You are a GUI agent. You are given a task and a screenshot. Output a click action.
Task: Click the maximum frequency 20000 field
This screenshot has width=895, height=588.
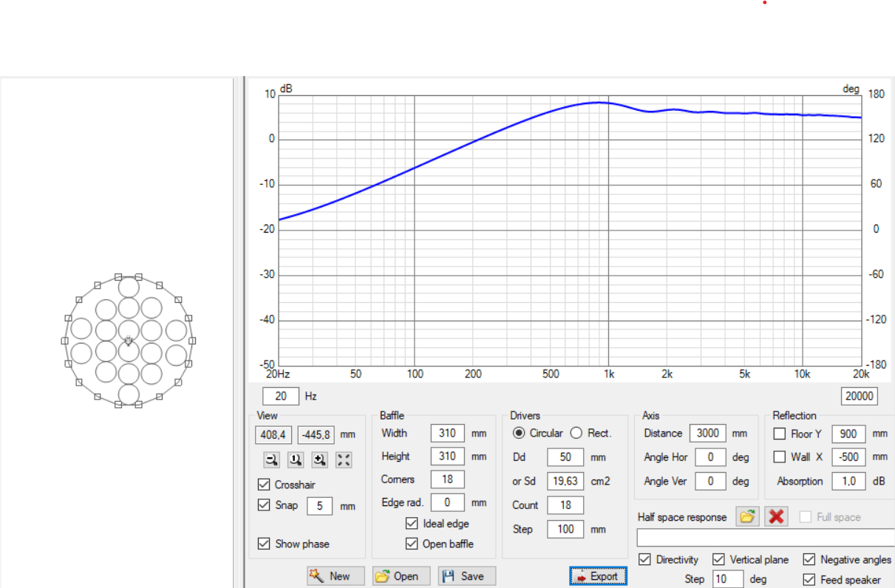[860, 396]
